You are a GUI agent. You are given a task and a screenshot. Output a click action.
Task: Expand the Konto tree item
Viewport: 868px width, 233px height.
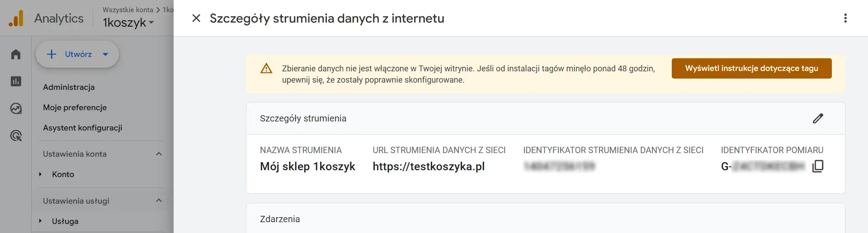[x=40, y=174]
